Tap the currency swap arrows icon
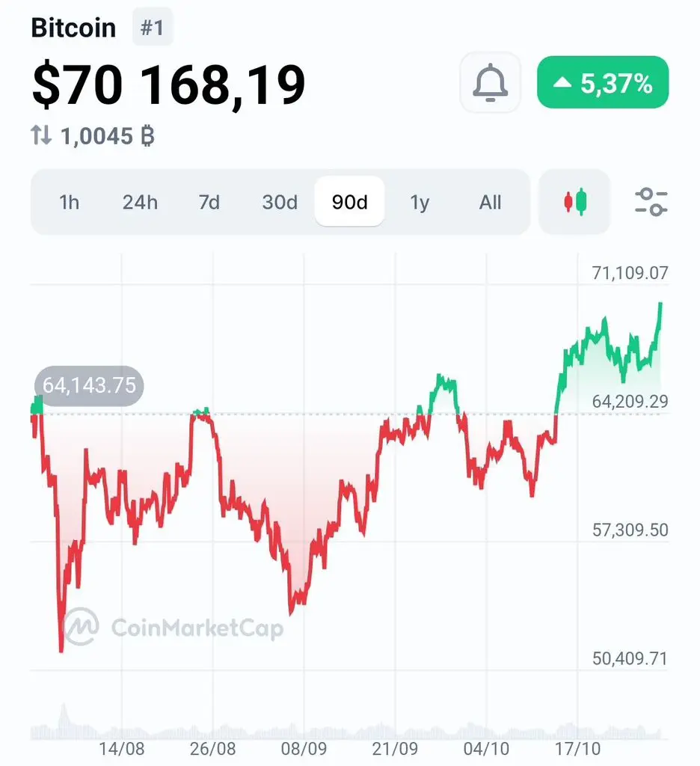Screen dimensions: 700x766 (41, 135)
